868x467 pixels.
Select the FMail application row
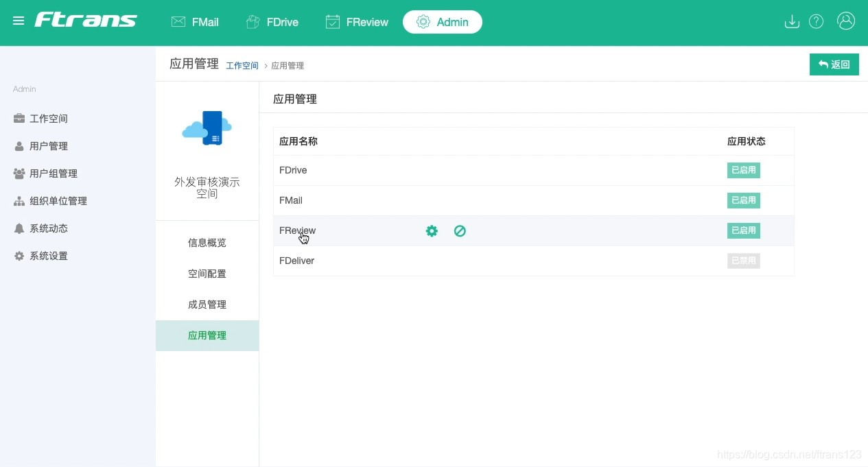(x=534, y=200)
